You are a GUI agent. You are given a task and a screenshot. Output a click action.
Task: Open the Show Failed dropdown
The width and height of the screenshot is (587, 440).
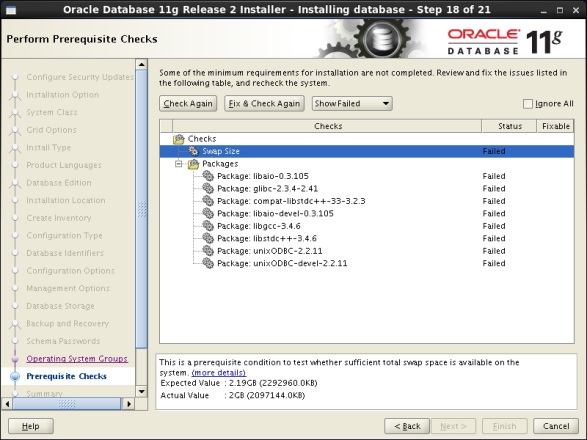click(x=352, y=104)
